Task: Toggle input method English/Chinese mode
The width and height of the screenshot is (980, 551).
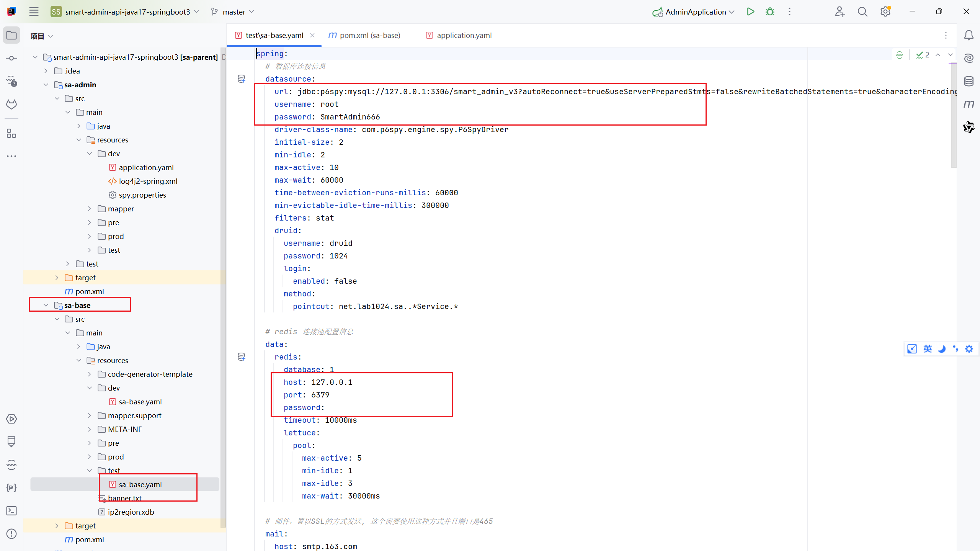Action: click(x=927, y=349)
